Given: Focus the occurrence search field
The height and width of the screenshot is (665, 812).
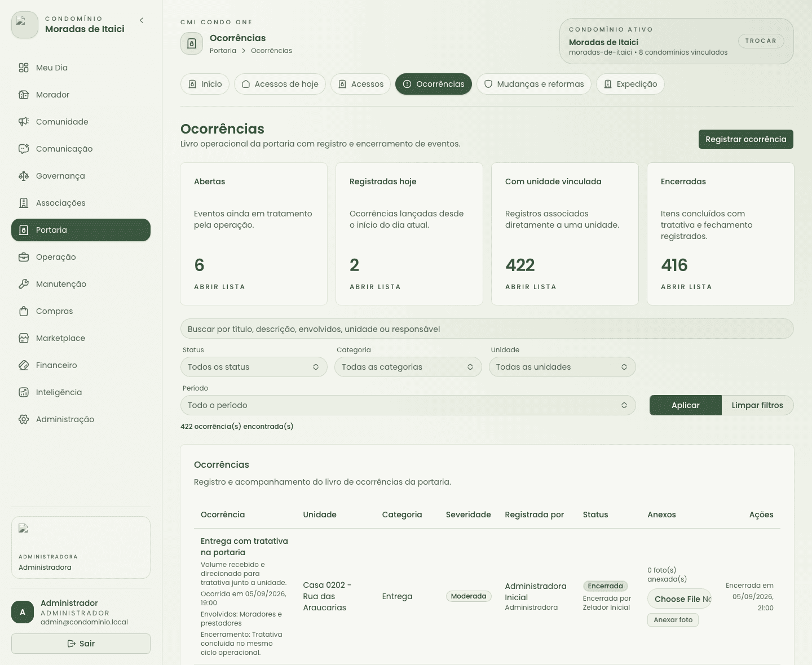Looking at the screenshot, I should click(x=487, y=329).
